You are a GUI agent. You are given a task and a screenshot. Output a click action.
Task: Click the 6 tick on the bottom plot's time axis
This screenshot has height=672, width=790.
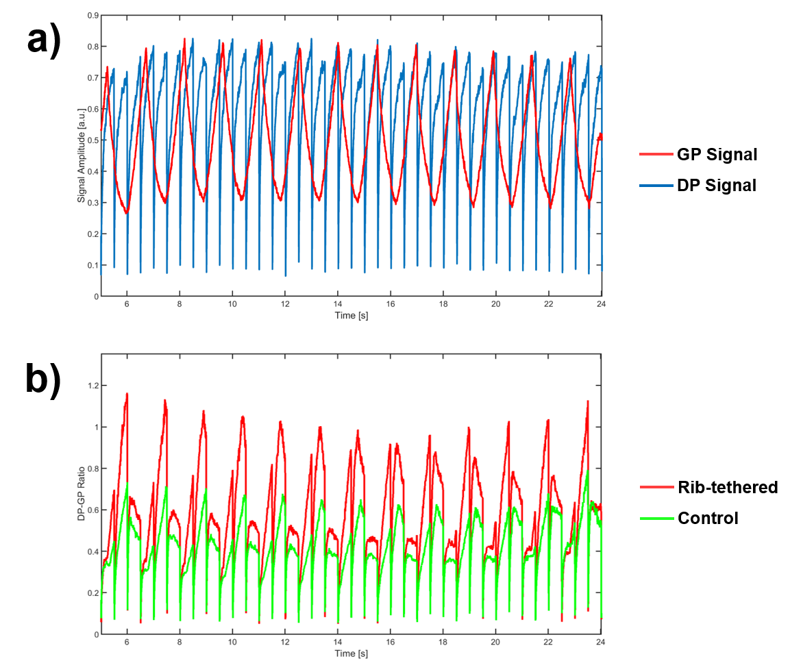tap(127, 642)
